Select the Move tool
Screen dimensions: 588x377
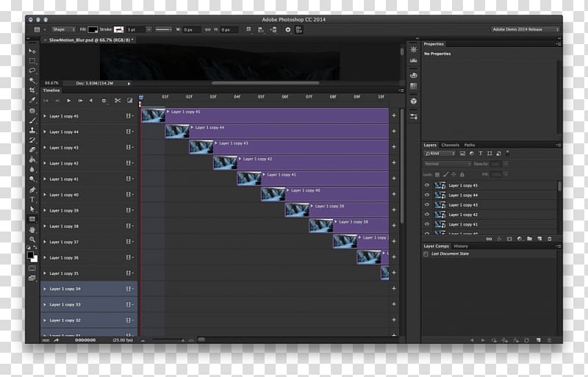pos(32,51)
